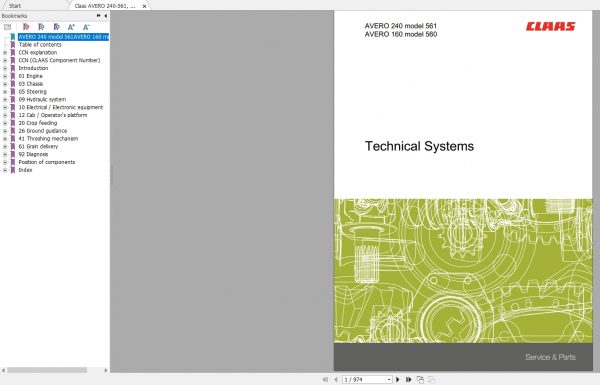Expand the 09 Hydraulic system bookmark
The height and width of the screenshot is (385, 600).
(x=5, y=100)
